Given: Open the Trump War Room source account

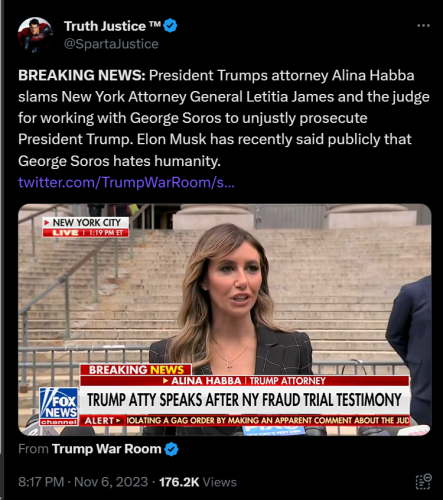Looking at the screenshot, I should pyautogui.click(x=106, y=449).
